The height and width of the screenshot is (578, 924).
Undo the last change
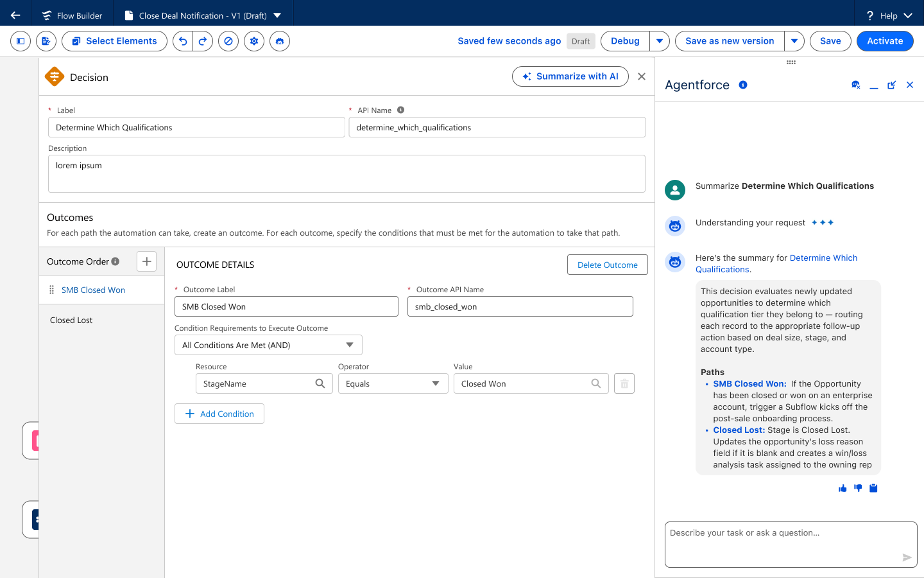coord(183,41)
